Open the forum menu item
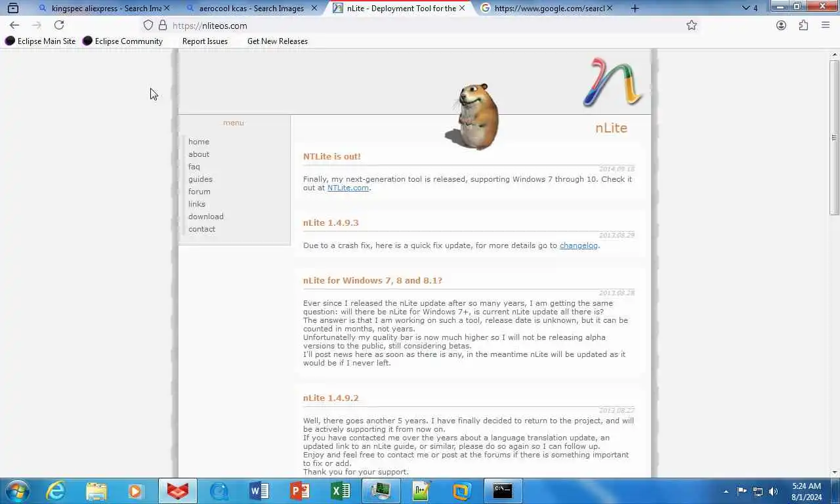840x504 pixels. point(199,192)
